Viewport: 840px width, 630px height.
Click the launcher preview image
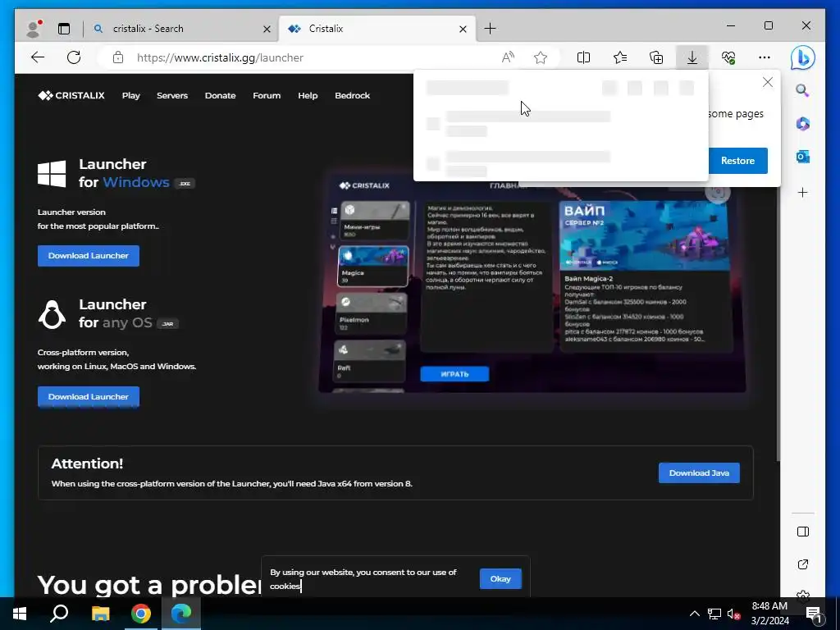pos(532,285)
